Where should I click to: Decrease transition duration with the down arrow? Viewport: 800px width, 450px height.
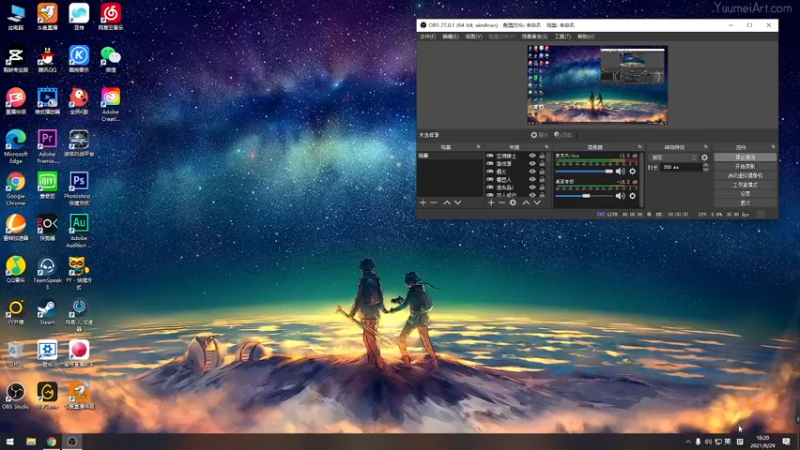(x=706, y=169)
